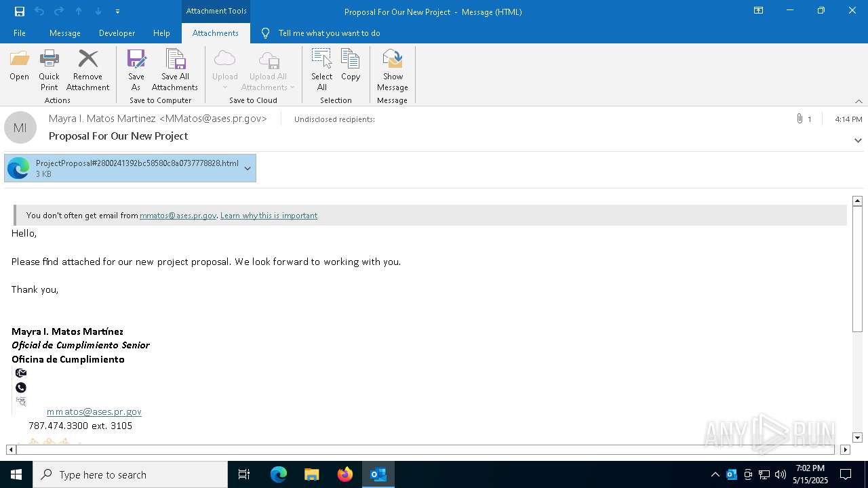This screenshot has height=488, width=868.
Task: Save the message using the floppy disk icon
Action: 20,12
